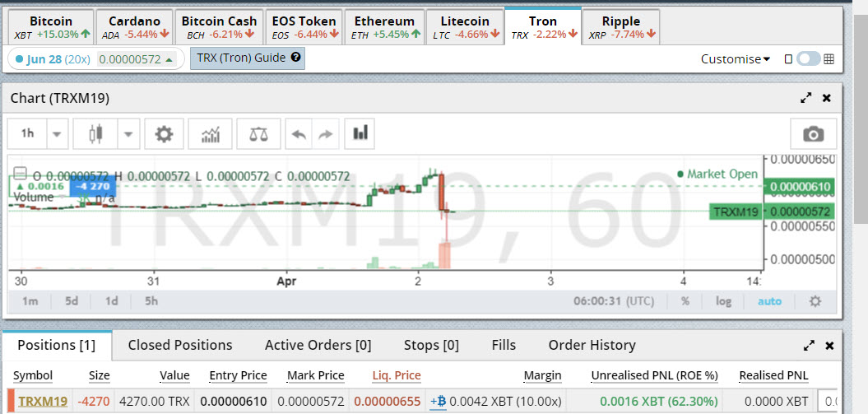
Task: Set chart range to 1d
Action: [x=111, y=301]
